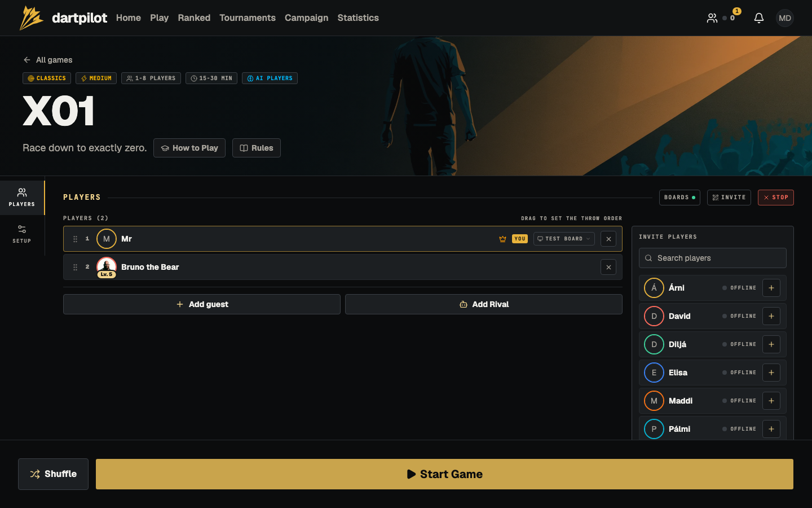Image resolution: width=812 pixels, height=508 pixels.
Task: Add a Rival AI player
Action: click(484, 304)
